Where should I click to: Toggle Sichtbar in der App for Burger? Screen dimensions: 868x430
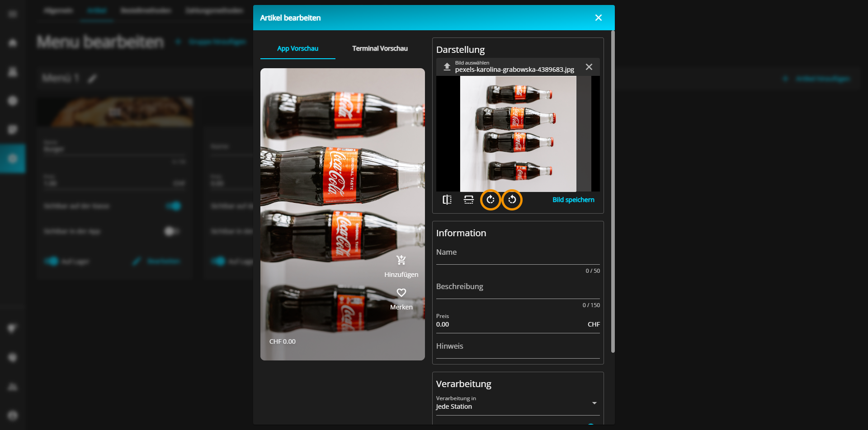coord(171,231)
